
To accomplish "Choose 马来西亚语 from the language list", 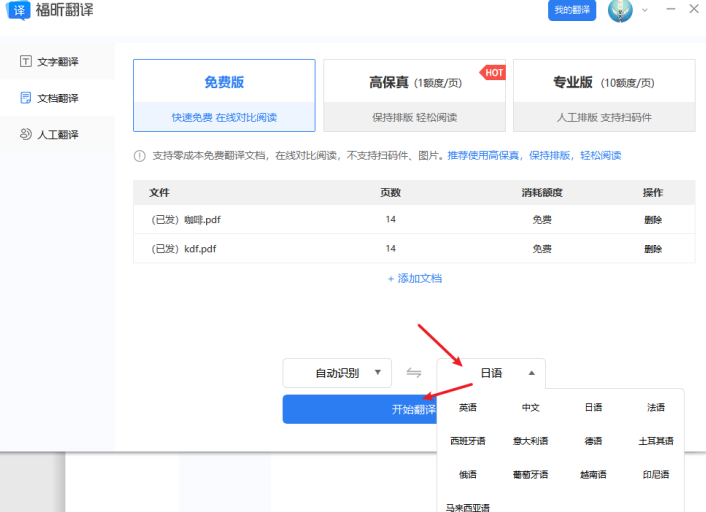I will [468, 507].
